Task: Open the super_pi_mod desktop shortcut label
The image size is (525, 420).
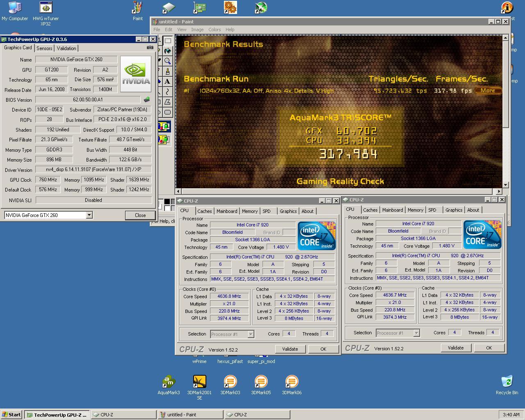Action: pyautogui.click(x=261, y=361)
